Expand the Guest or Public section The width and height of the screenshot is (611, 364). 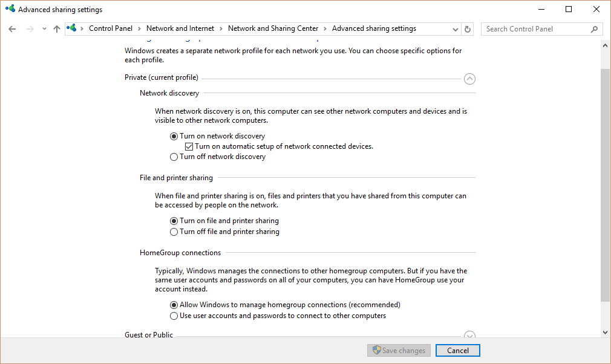point(469,334)
